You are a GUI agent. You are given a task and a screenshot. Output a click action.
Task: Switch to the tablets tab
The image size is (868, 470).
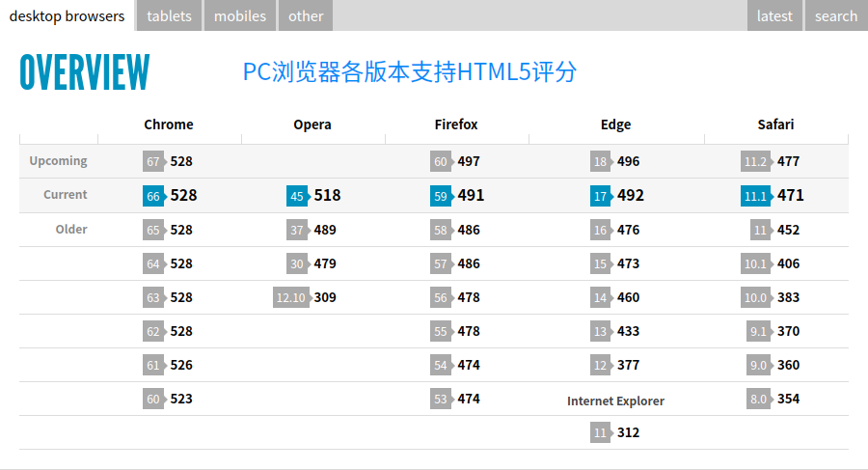click(x=169, y=15)
